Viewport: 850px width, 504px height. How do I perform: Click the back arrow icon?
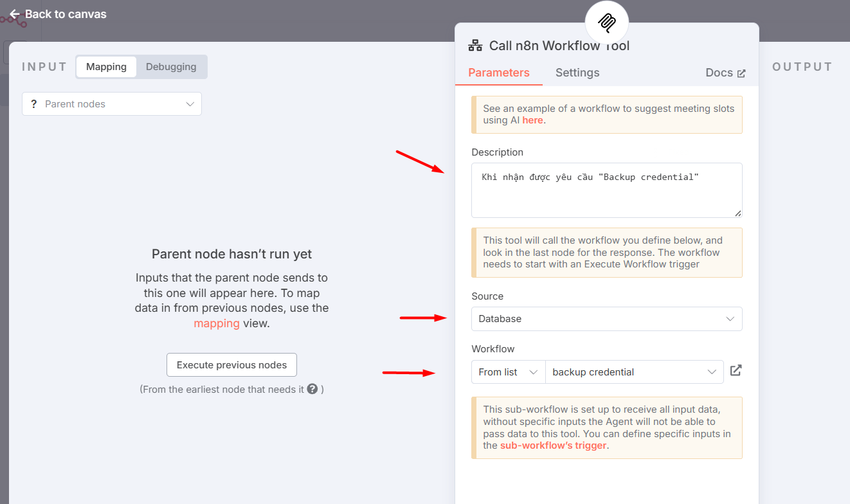(x=14, y=14)
